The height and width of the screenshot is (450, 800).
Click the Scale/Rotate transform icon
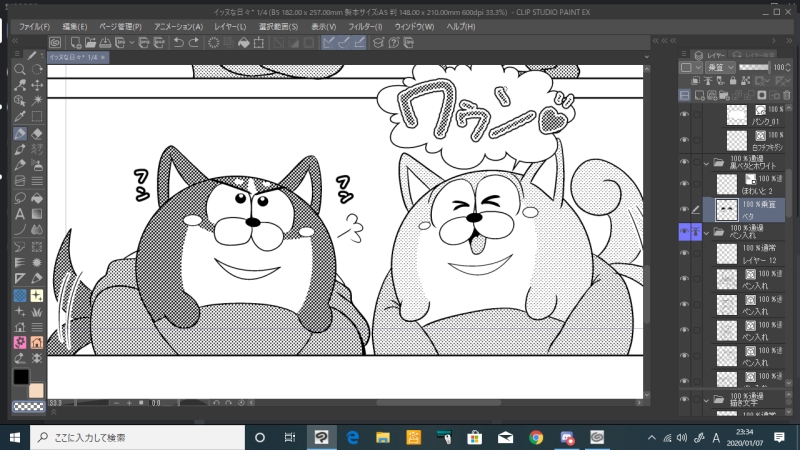(259, 43)
